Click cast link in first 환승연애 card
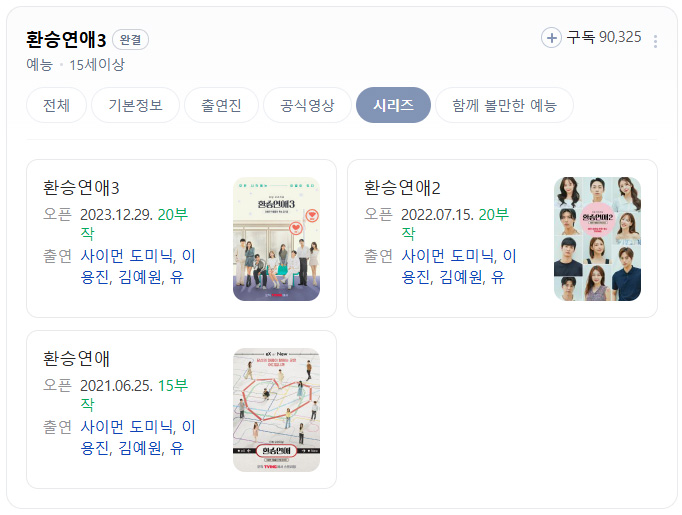682x515 pixels. (138, 437)
